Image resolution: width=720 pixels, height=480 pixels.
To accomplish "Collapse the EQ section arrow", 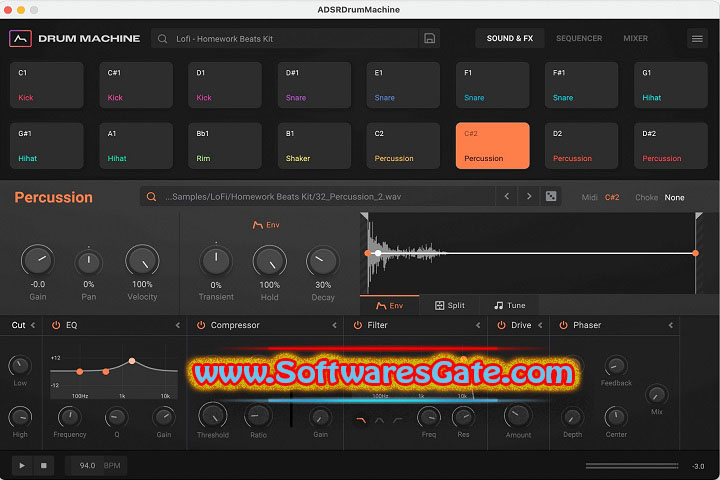I will tap(178, 325).
